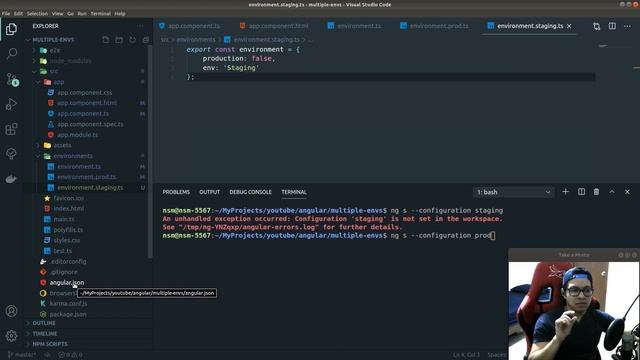Open the File menu
Screen dimensions: 640x360
pyautogui.click(x=6, y=13)
